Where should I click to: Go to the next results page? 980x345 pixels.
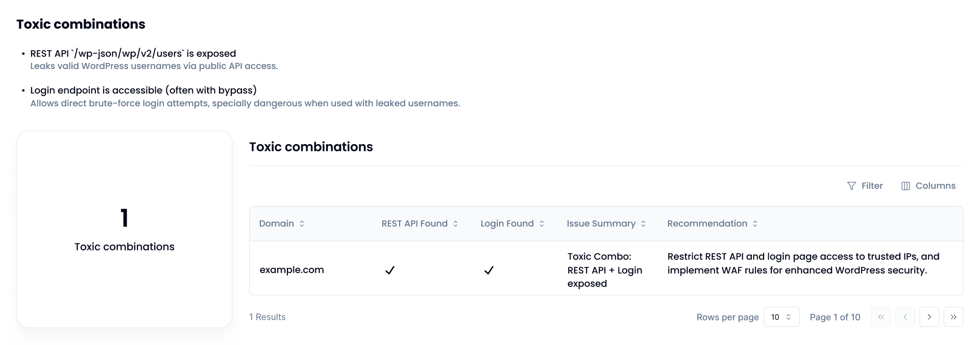[929, 317]
